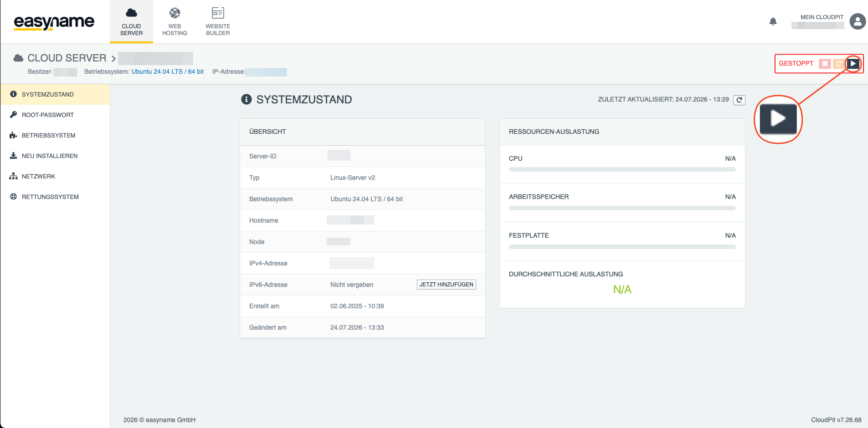Click the stop server square button

[x=825, y=64]
